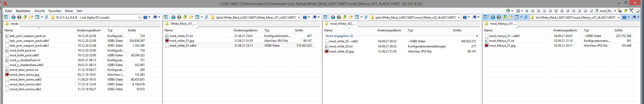The width and height of the screenshot is (644, 104).
Task: Expand the mods pane address bar dropdown
Action: (139, 17)
